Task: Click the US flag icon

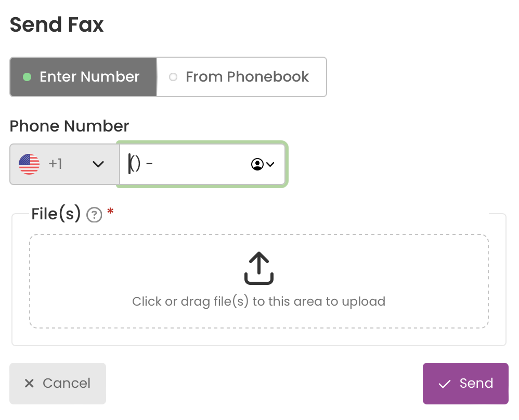Action: [x=29, y=164]
